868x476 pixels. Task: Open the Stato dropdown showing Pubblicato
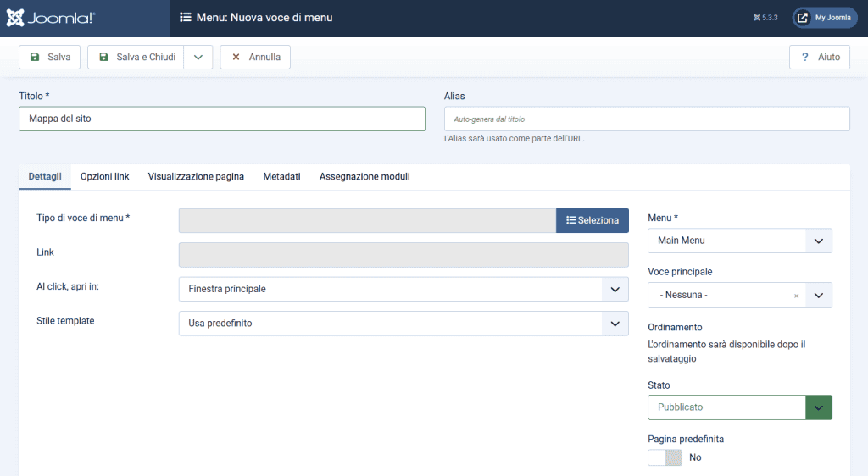point(740,407)
